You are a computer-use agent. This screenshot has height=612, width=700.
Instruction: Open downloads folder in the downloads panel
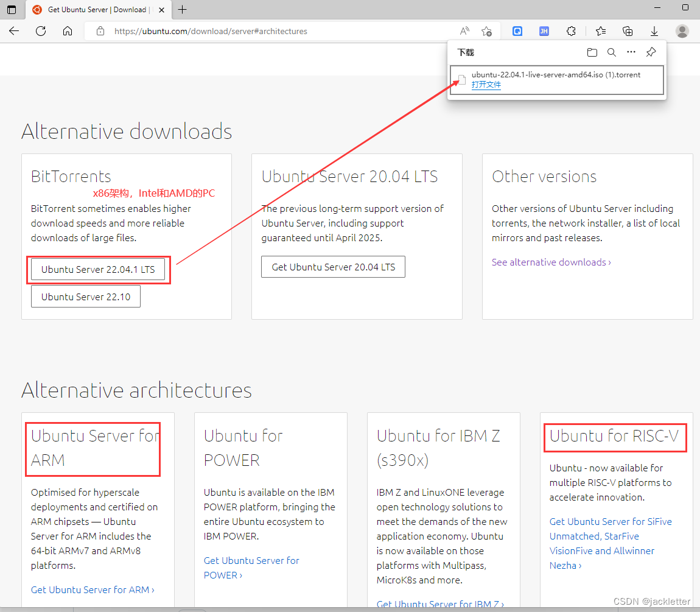592,52
